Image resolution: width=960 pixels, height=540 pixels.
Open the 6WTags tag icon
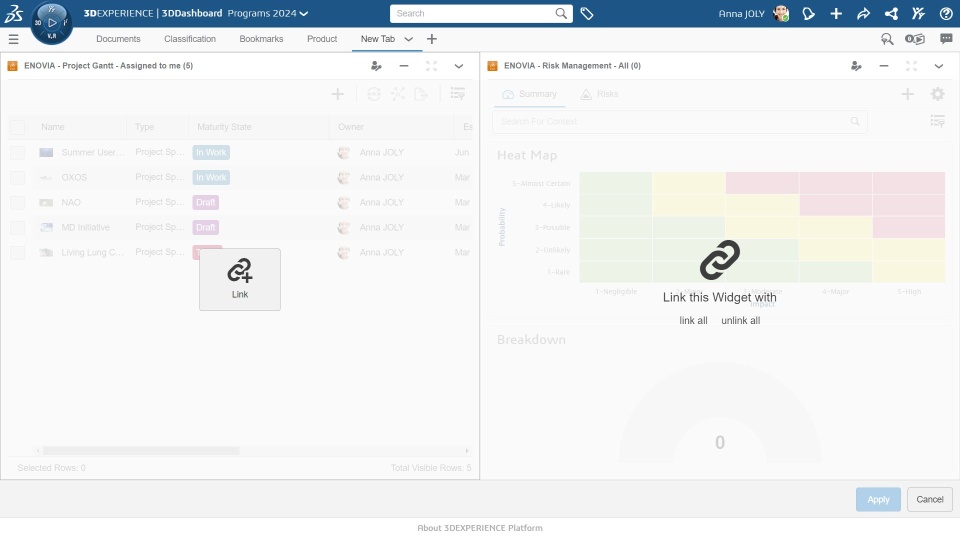[587, 13]
